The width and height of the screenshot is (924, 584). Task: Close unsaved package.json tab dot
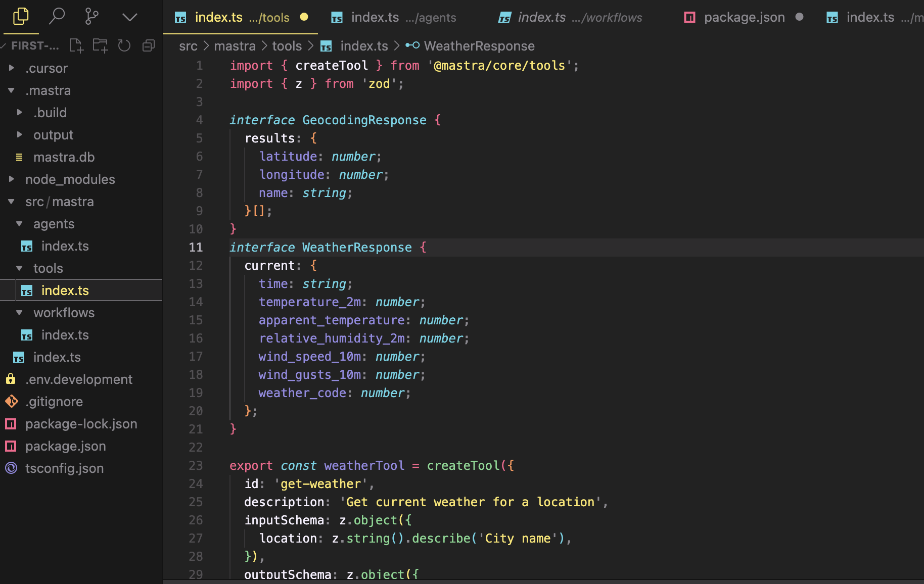(x=799, y=17)
